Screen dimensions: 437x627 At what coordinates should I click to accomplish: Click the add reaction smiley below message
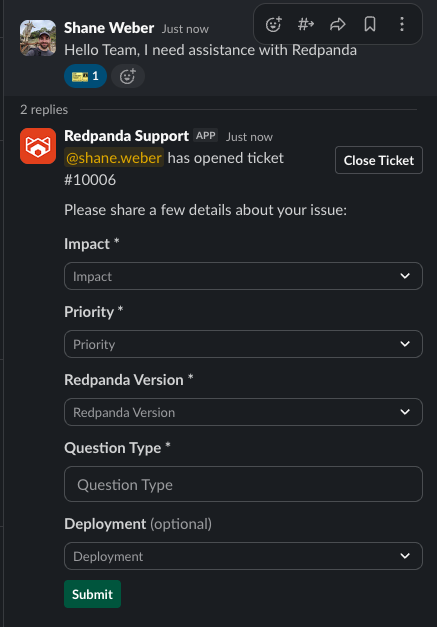(x=128, y=76)
